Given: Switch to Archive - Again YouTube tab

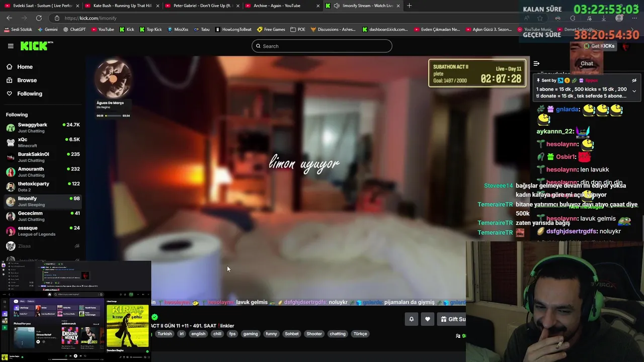Looking at the screenshot, I should pos(282,6).
